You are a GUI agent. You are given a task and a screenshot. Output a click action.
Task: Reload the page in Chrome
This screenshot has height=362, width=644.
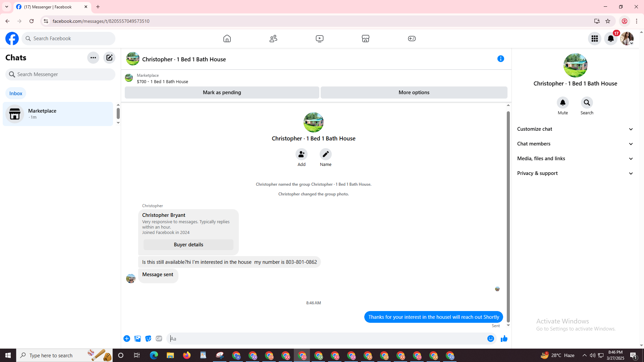pyautogui.click(x=32, y=21)
